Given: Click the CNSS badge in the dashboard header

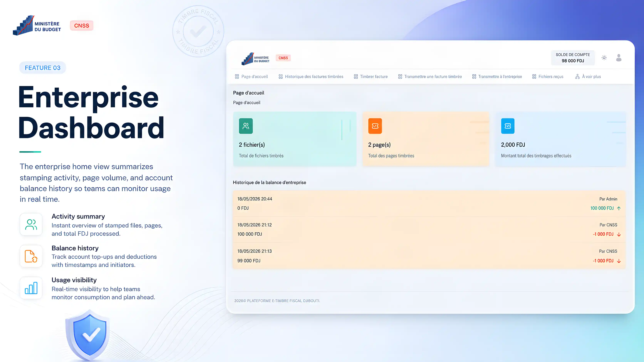Looking at the screenshot, I should pos(283,58).
